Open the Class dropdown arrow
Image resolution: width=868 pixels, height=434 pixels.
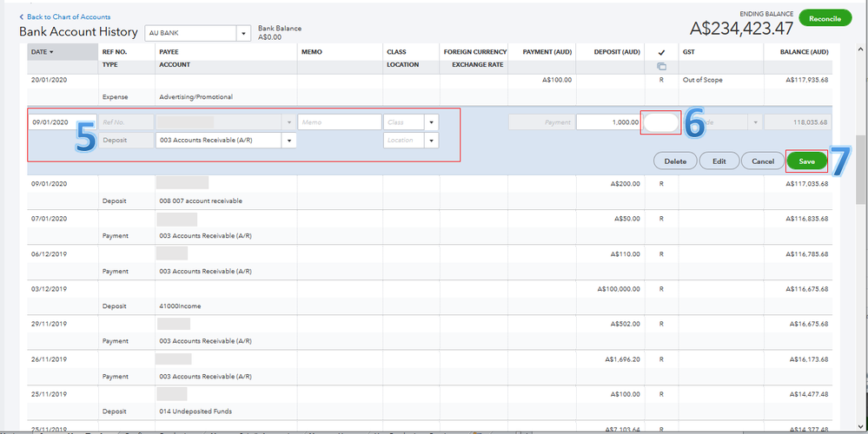click(431, 122)
